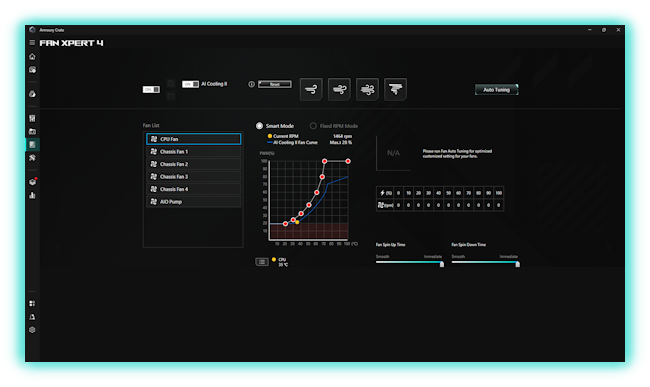Select Chassis Fan 2 in Fan List
Viewport: 650px width, 387px height.
pyautogui.click(x=193, y=164)
